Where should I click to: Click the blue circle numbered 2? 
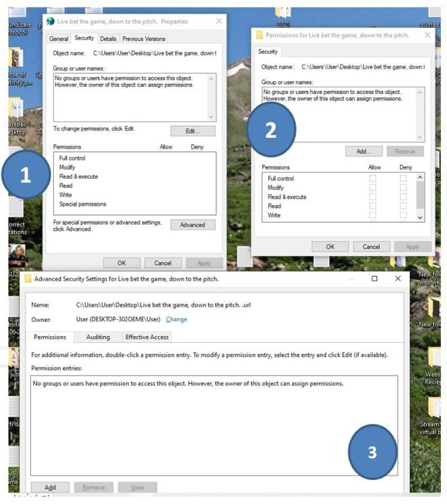coord(271,130)
